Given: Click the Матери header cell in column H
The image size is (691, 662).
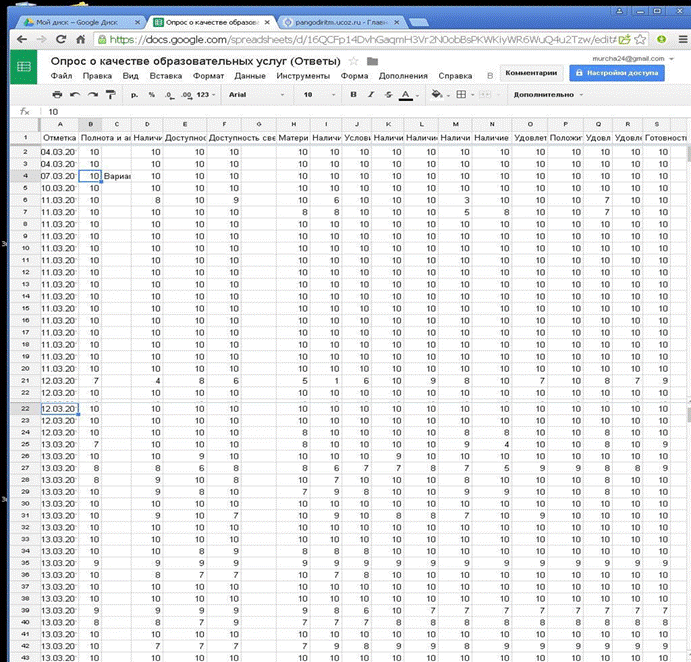Looking at the screenshot, I should (x=293, y=138).
